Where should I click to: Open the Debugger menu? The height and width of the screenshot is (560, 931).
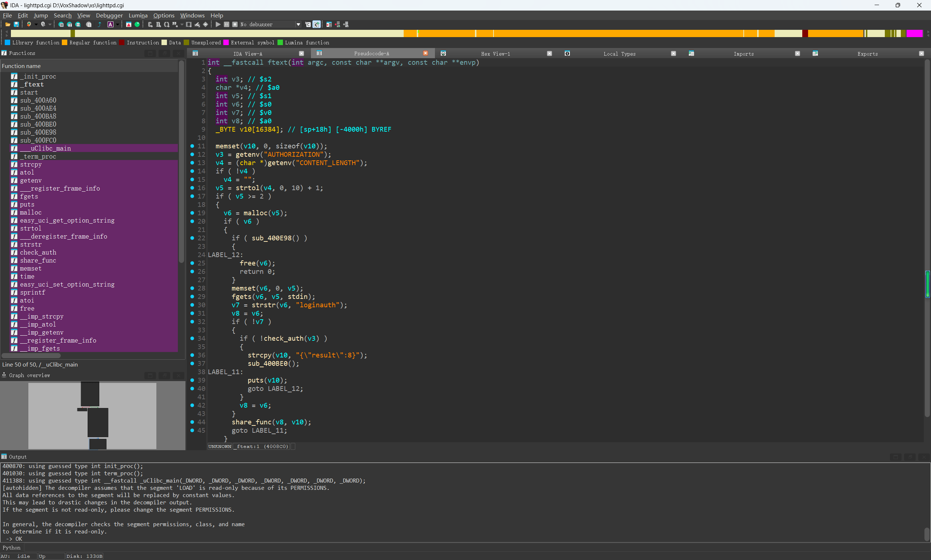(109, 16)
